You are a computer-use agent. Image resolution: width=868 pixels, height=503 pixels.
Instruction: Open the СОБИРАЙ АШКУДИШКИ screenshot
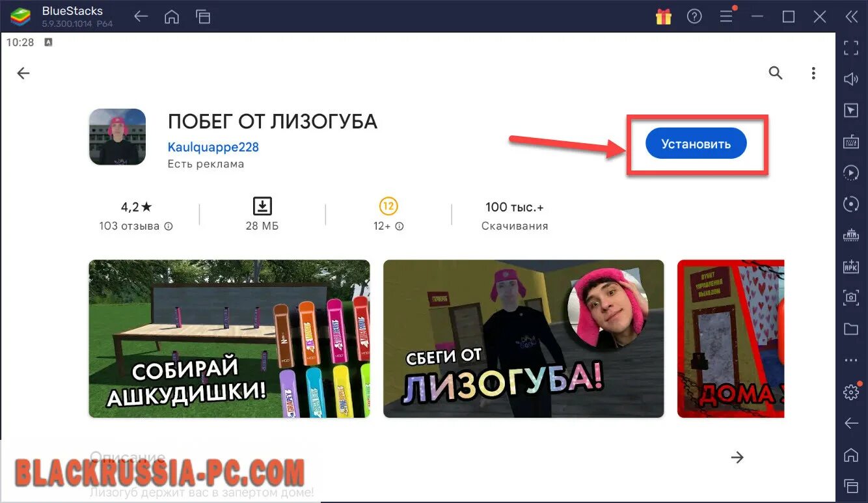tap(229, 338)
